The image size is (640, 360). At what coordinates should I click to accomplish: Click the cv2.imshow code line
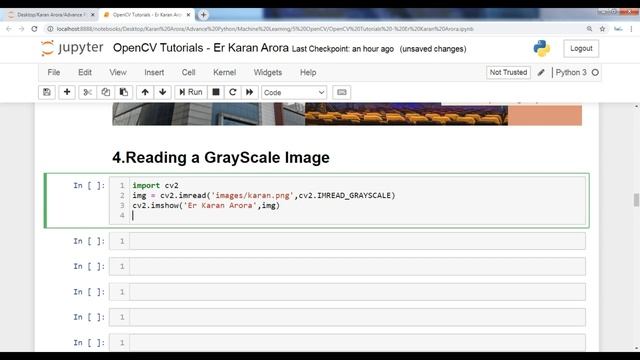pyautogui.click(x=206, y=205)
